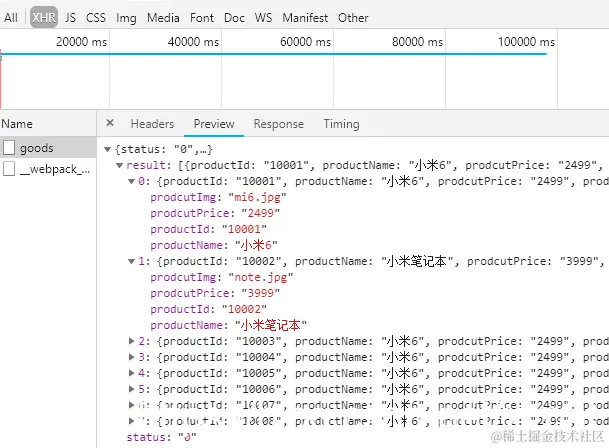
Task: Select the Manifest filter
Action: click(305, 17)
